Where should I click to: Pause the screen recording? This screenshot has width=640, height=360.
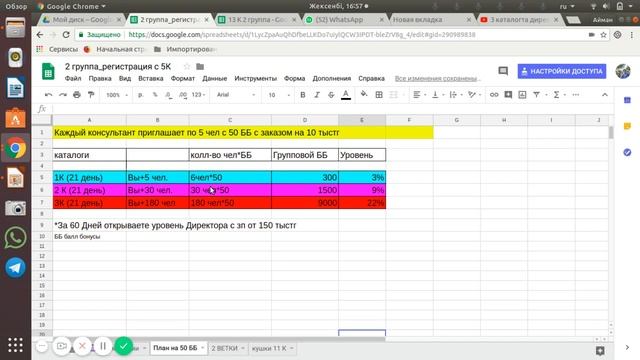pyautogui.click(x=103, y=347)
